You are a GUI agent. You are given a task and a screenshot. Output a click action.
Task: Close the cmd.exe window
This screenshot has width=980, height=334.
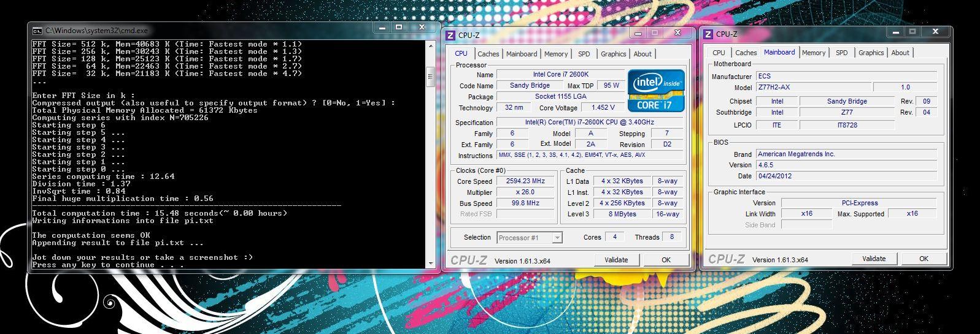pyautogui.click(x=422, y=28)
